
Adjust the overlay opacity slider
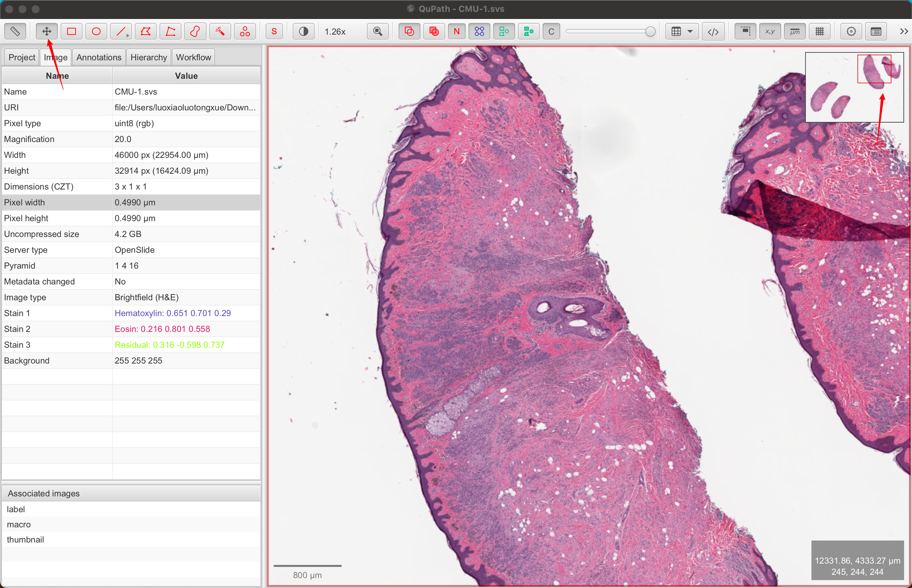coord(650,31)
